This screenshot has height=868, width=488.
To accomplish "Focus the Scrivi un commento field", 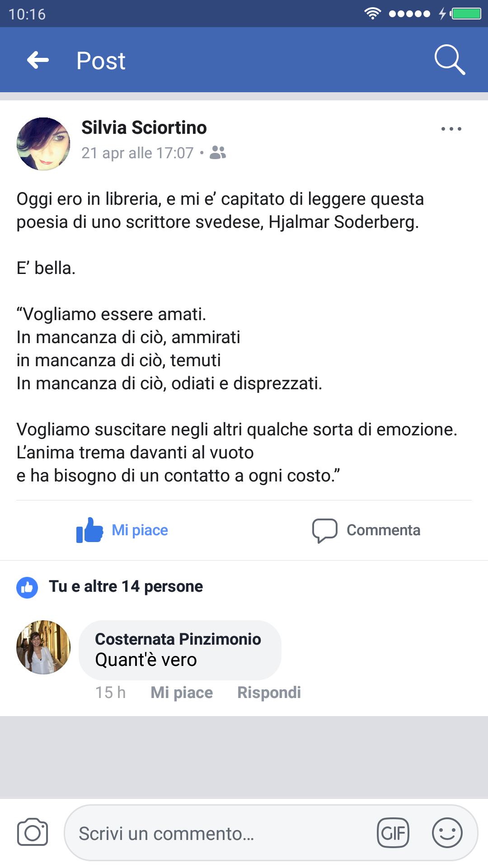I will pos(217,833).
